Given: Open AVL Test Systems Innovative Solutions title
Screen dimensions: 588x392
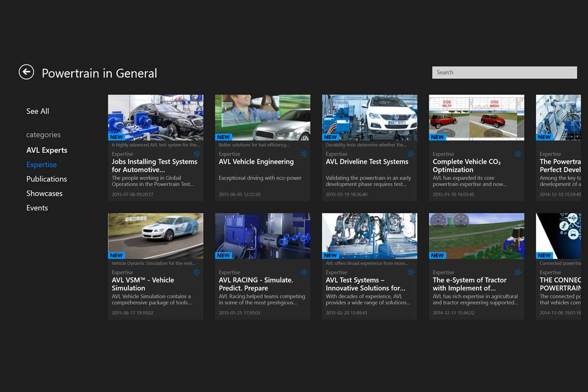Looking at the screenshot, I should pos(365,284).
